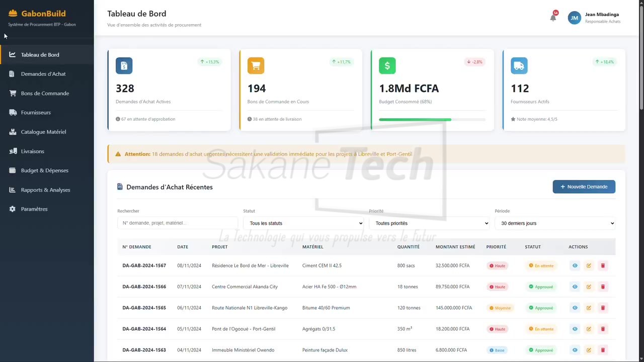View details of request DA-GAB-2024-1566

tap(575, 287)
